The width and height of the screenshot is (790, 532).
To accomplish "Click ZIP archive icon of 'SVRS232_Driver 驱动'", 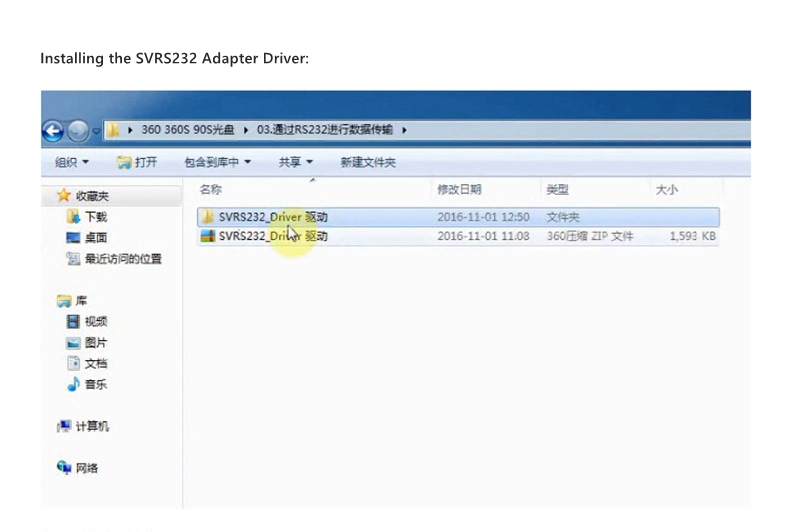I will coord(208,236).
